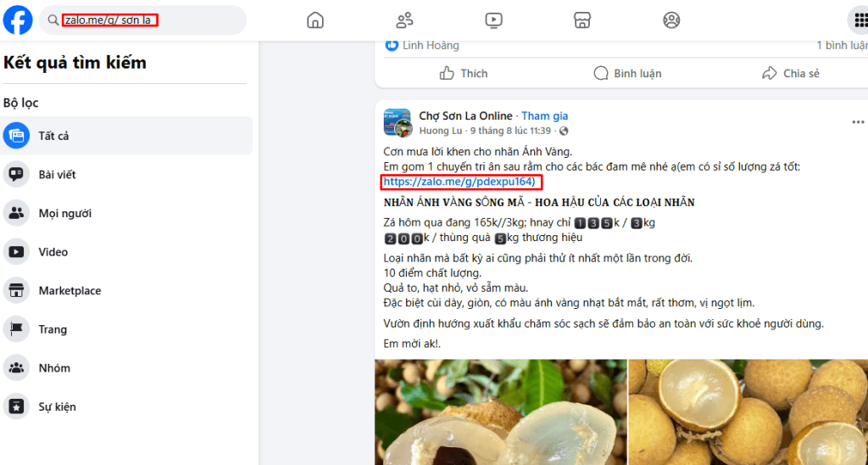This screenshot has width=868, height=465.
Task: Open the Marketplace icon in top bar
Action: [x=582, y=20]
